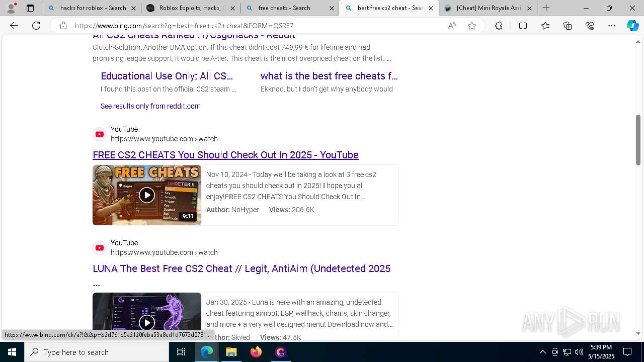
Task: Open Favorites list icon
Action: (x=545, y=26)
